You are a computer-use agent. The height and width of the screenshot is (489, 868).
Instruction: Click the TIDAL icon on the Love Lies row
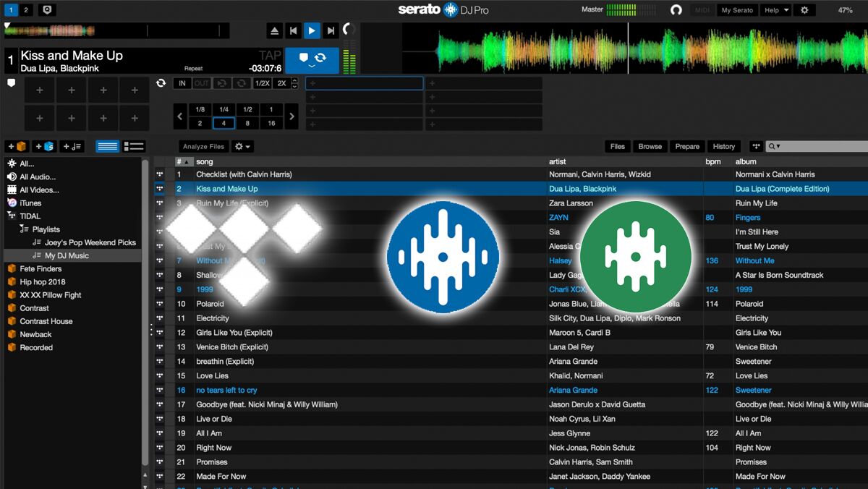tap(160, 375)
